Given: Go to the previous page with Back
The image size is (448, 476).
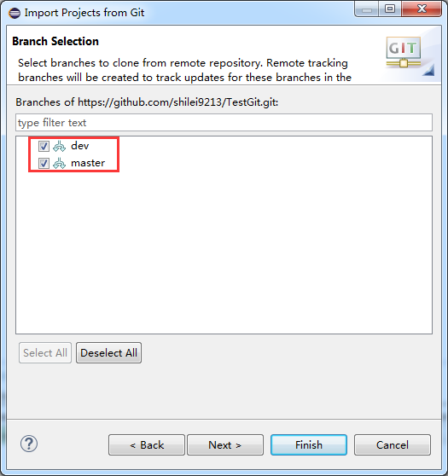Looking at the screenshot, I should tap(147, 444).
